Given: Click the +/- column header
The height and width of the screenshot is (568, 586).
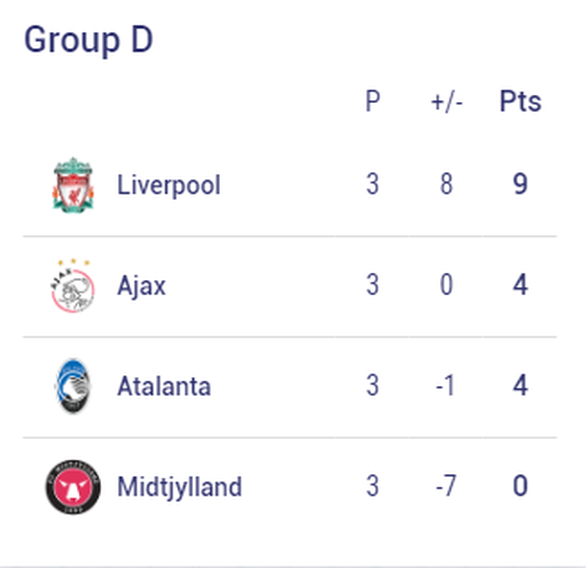Looking at the screenshot, I should (x=447, y=102).
